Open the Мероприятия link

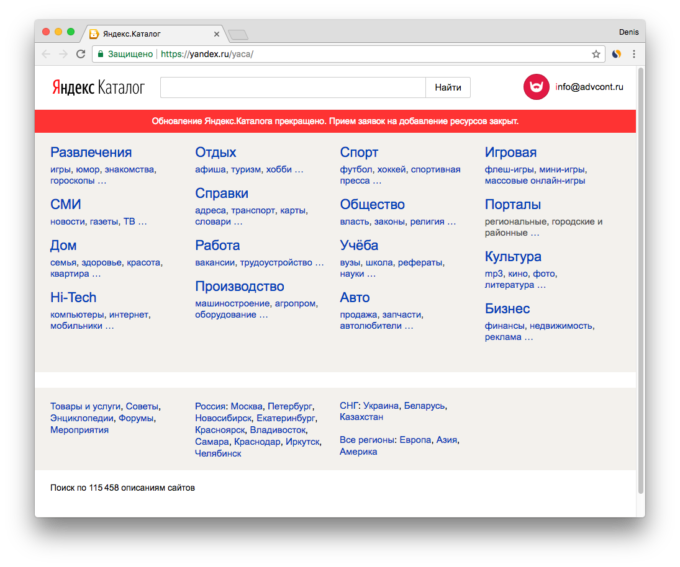click(x=79, y=430)
